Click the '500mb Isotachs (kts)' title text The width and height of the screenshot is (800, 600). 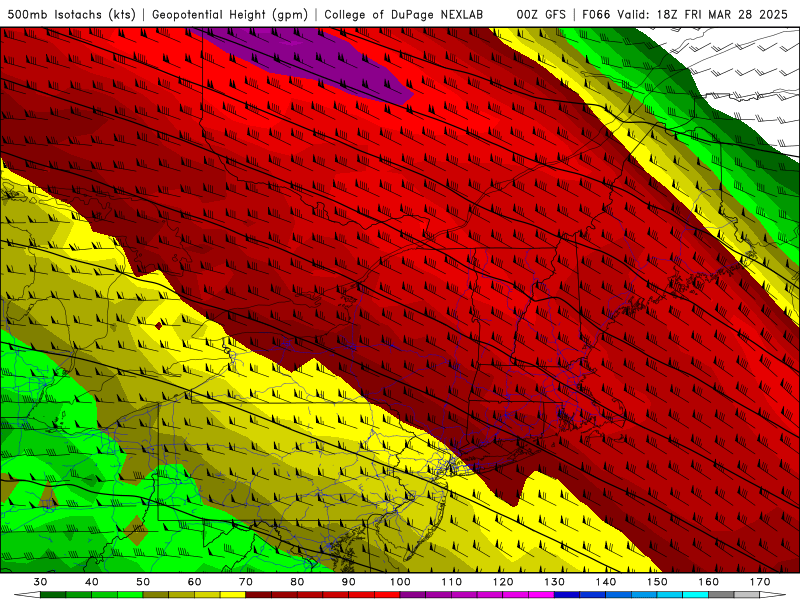(71, 14)
